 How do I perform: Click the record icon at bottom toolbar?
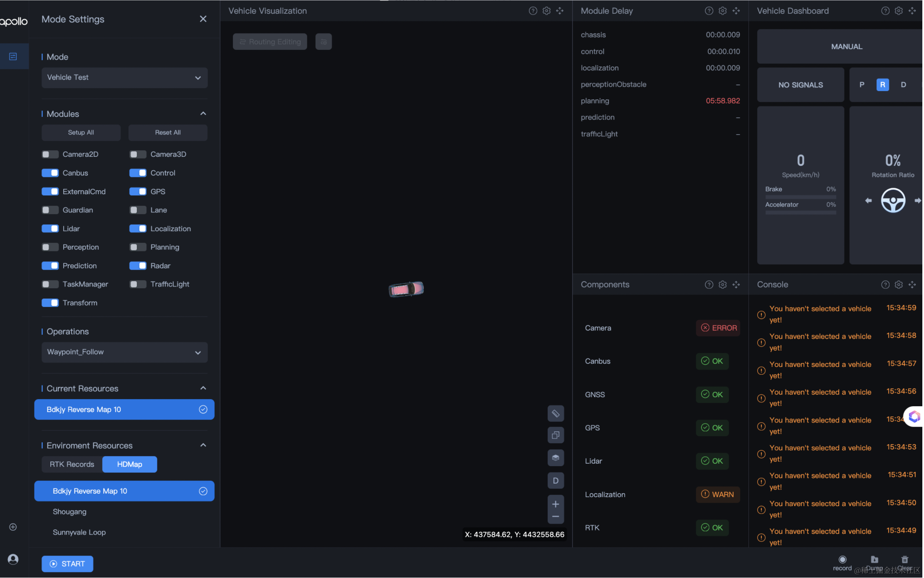coord(842,559)
